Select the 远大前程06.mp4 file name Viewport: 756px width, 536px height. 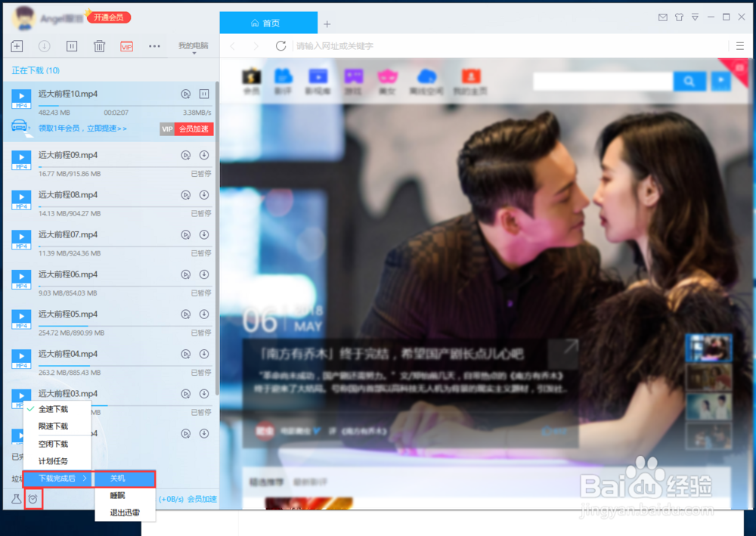click(68, 274)
